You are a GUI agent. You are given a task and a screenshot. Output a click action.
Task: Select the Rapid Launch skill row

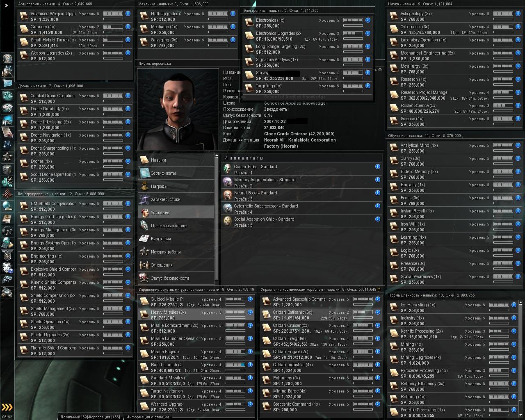point(196,367)
